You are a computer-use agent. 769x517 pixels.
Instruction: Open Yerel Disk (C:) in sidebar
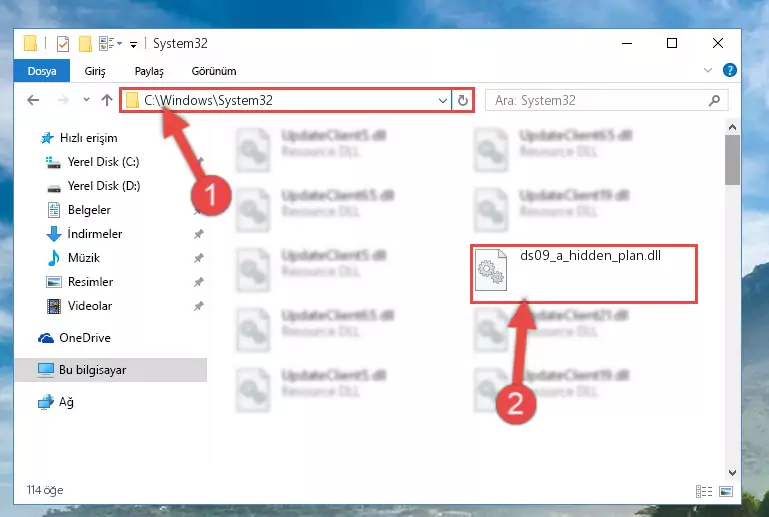tap(103, 162)
